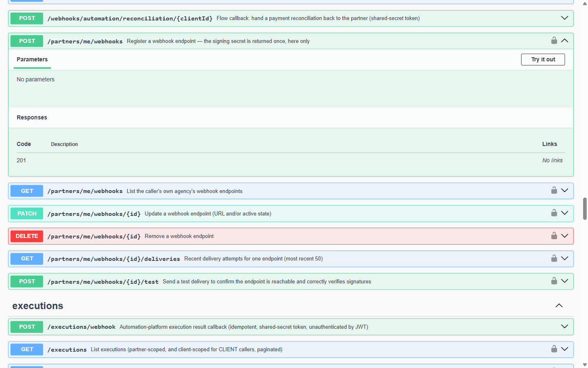Viewport: 588px width, 368px height.
Task: Click the lock icon on POST /partners/me/webhooks/{id}/test
Action: click(x=554, y=281)
